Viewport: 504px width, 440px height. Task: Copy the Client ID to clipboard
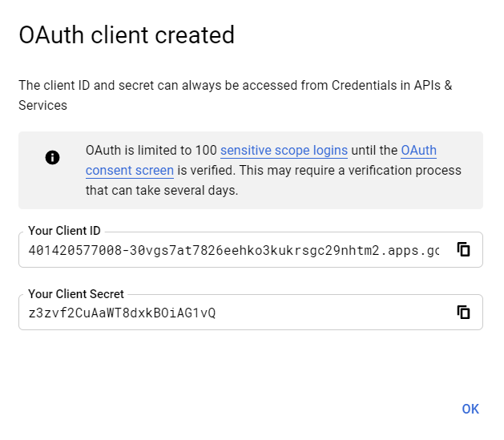tap(463, 249)
